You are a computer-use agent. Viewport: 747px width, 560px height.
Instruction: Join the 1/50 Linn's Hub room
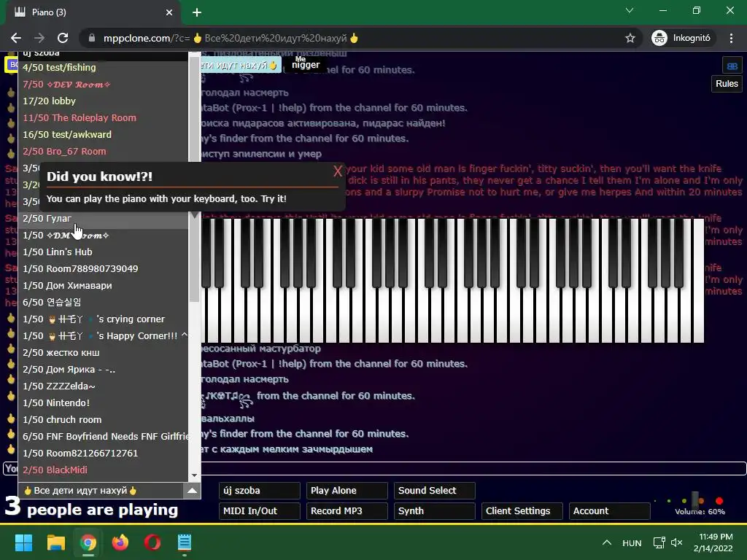[x=104, y=252]
